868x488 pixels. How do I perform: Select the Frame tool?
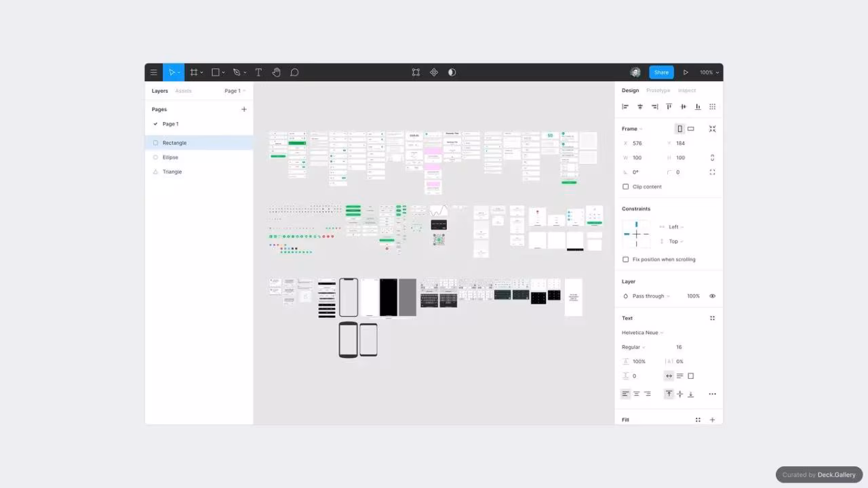coord(194,73)
